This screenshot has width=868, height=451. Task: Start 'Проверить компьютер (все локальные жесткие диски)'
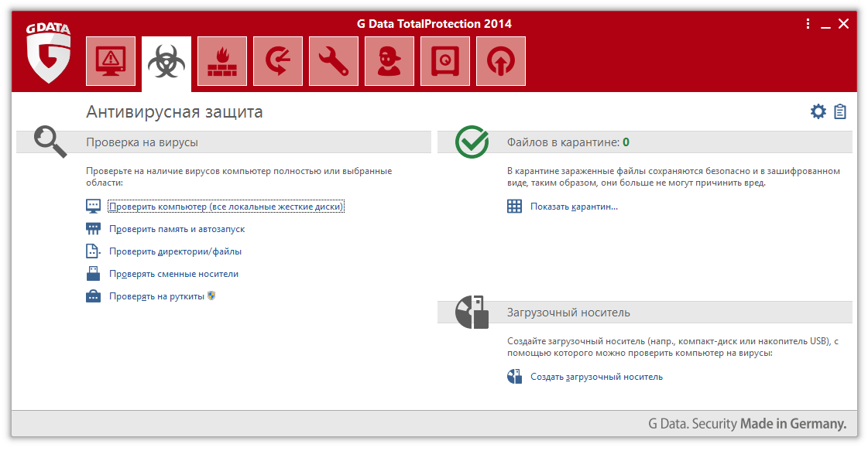226,207
